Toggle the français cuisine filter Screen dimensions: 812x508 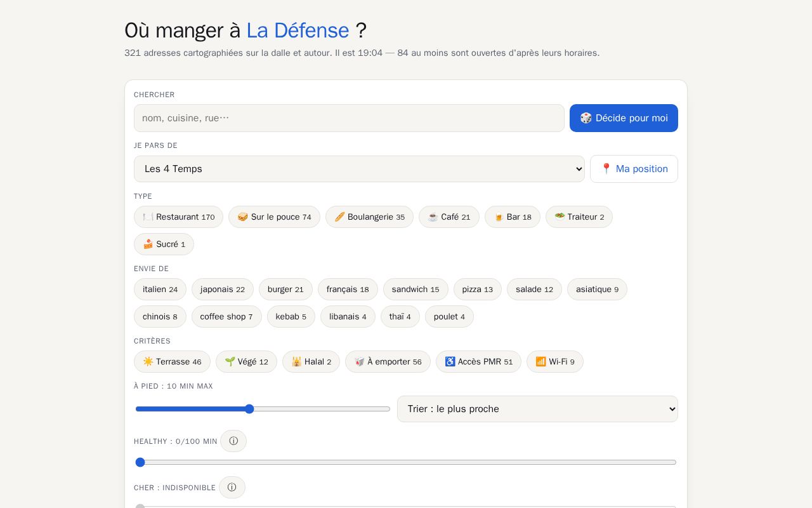[x=348, y=290]
